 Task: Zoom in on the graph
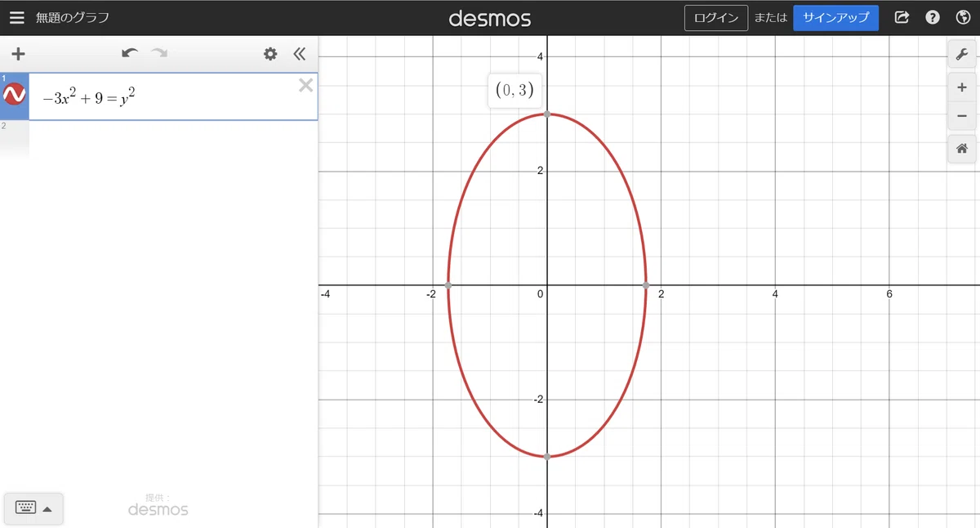pos(961,87)
